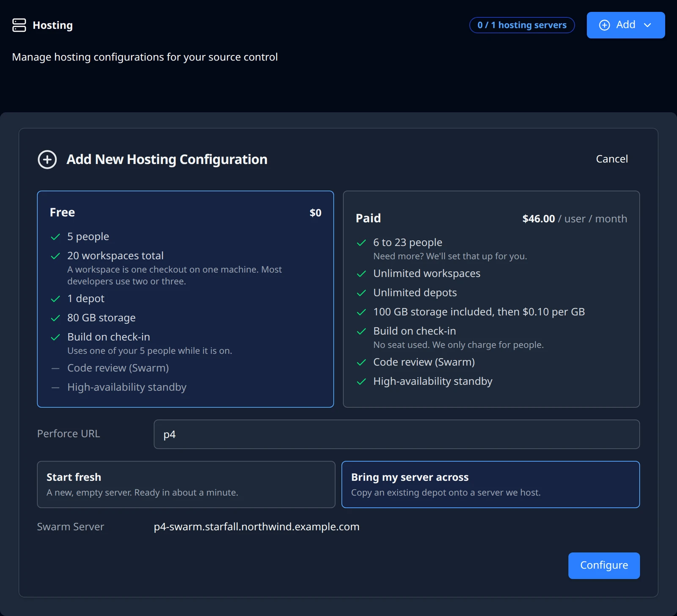
Task: Click the checkmark next to 5 people
Action: (55, 237)
